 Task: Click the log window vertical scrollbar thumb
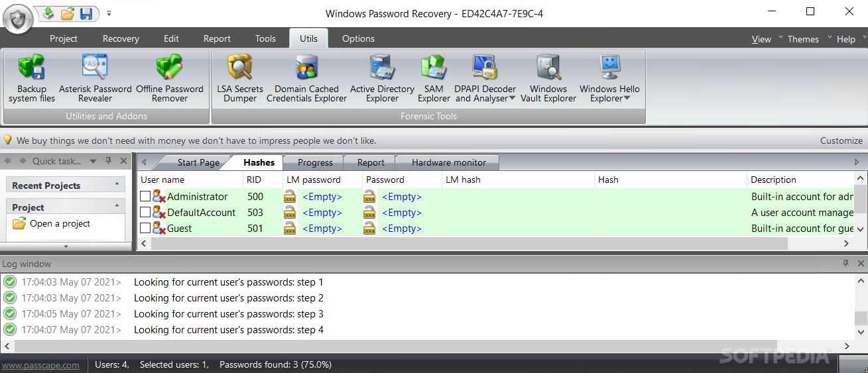[861, 318]
